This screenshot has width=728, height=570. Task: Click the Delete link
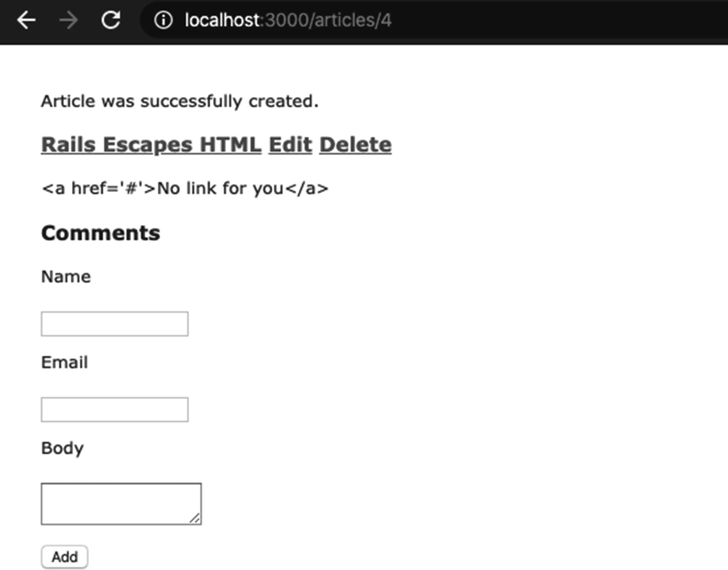point(355,144)
